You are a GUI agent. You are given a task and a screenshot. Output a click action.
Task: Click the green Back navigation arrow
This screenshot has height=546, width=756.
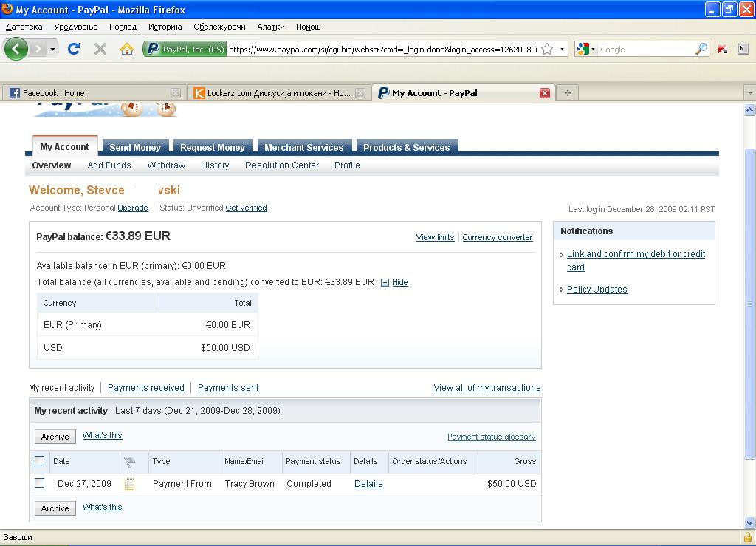point(16,50)
